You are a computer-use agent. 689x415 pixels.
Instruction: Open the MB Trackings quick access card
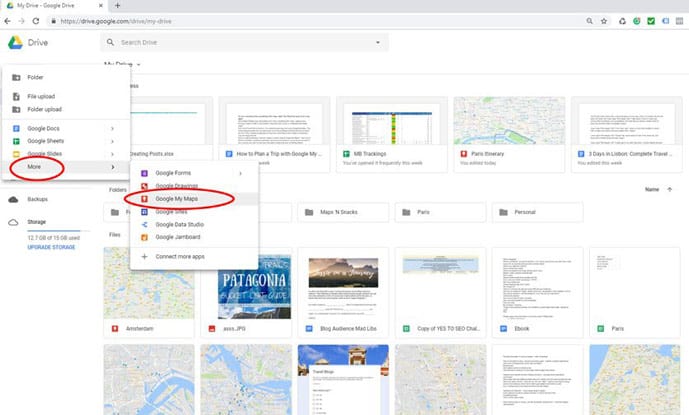392,135
